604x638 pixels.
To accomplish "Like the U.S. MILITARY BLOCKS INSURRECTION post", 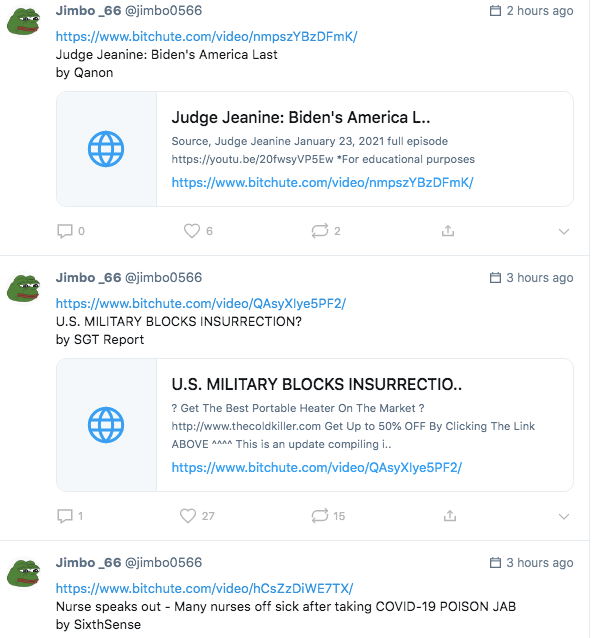I will click(188, 516).
